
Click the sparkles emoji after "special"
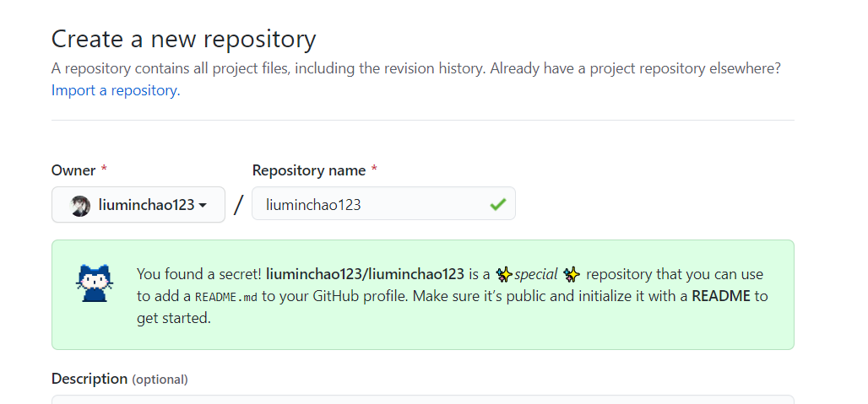[x=572, y=274]
